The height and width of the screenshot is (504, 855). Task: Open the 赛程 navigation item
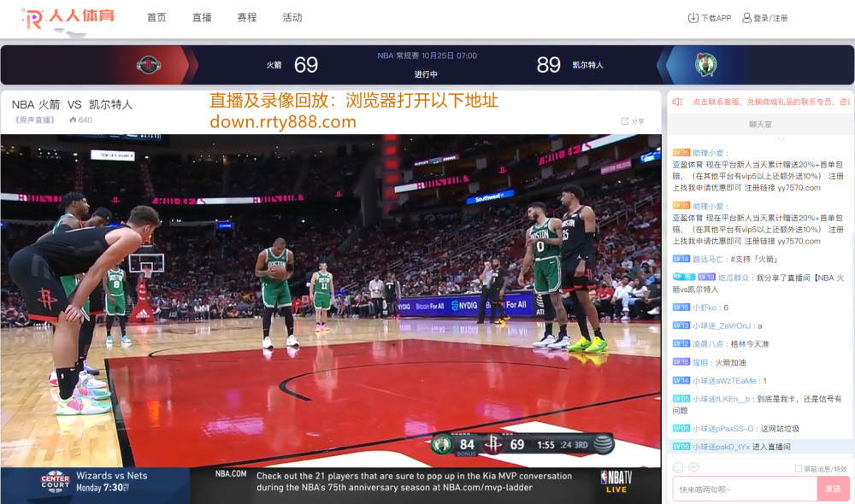(x=247, y=17)
